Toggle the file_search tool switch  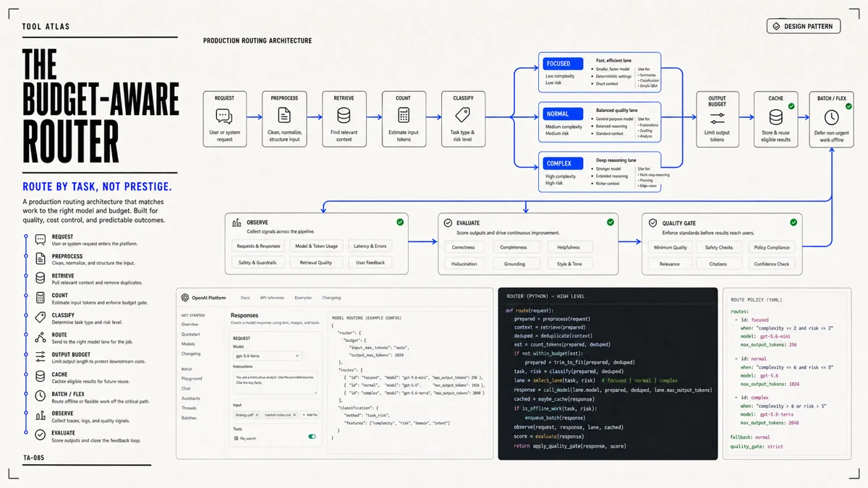pos(312,437)
